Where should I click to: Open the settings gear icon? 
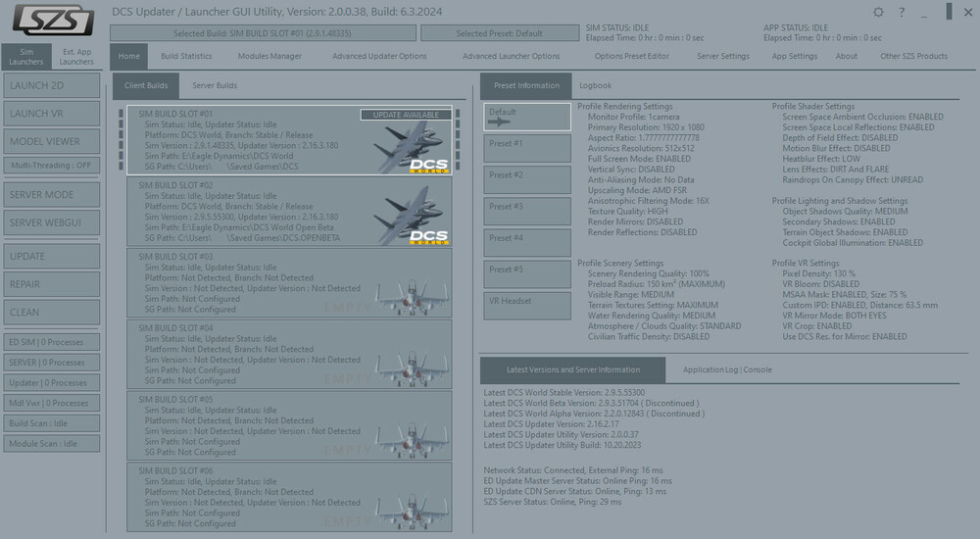click(x=878, y=12)
